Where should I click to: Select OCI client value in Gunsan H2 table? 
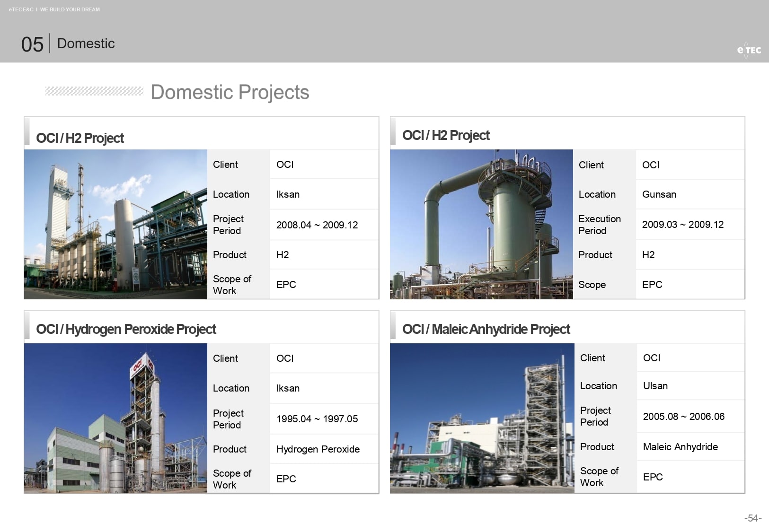tap(651, 165)
